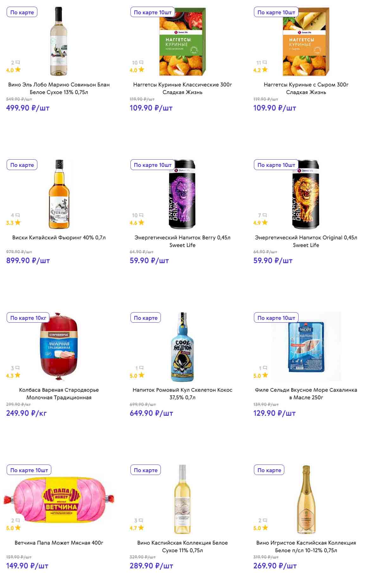Click the reviews comment icon for Колбаса Стародворье

17,368
